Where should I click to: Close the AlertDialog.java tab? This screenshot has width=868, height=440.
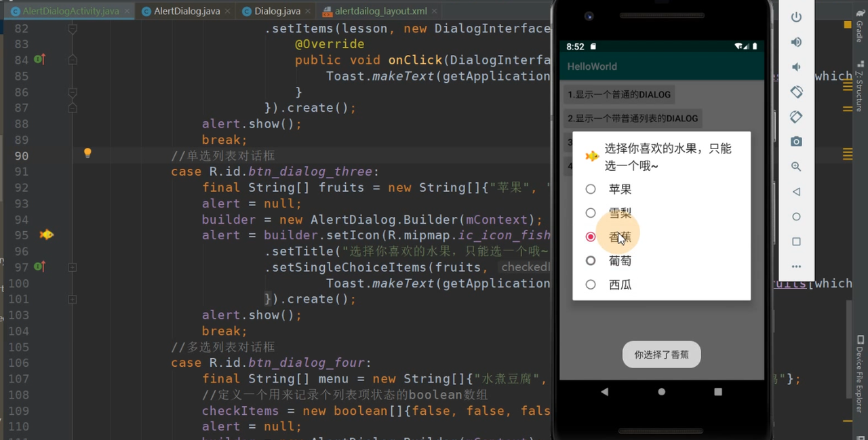pos(226,11)
